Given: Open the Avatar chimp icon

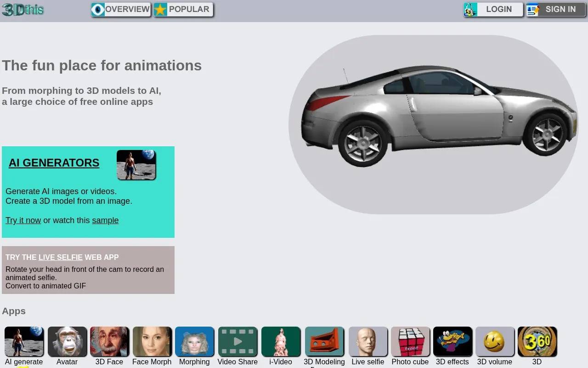Looking at the screenshot, I should (x=67, y=341).
